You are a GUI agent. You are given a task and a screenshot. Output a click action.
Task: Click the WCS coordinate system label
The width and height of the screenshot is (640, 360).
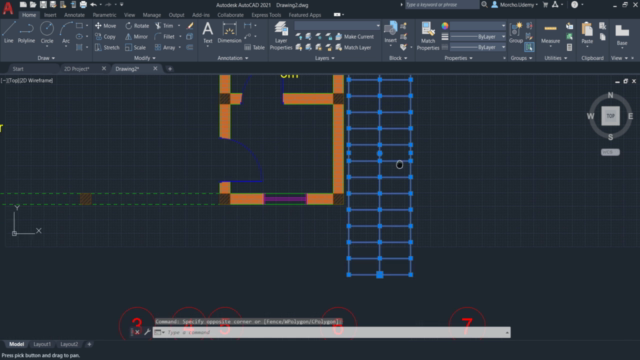(x=610, y=152)
